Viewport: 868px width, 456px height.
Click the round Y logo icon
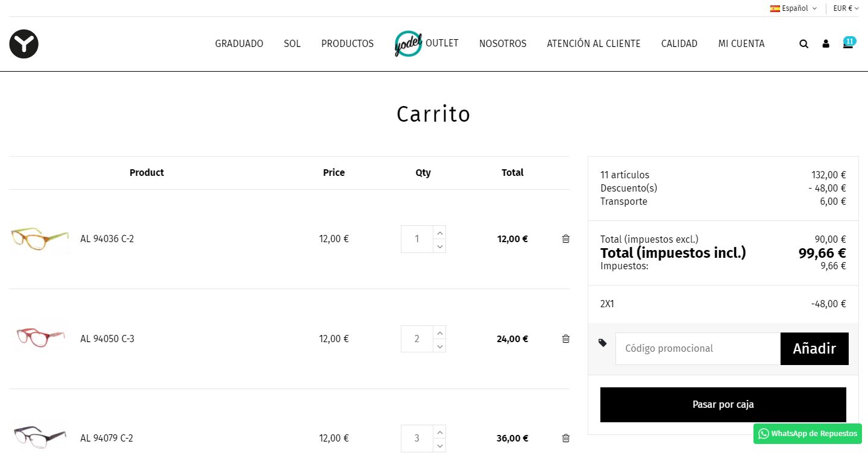point(24,44)
